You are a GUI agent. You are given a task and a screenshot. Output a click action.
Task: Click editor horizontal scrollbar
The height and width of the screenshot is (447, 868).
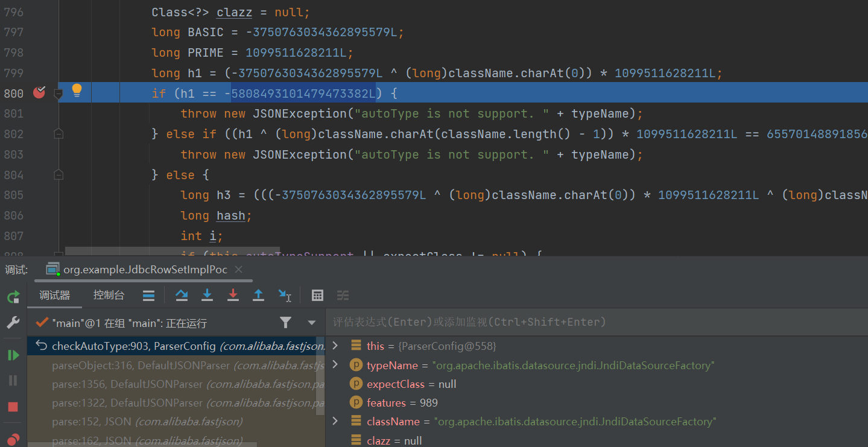tap(173, 251)
